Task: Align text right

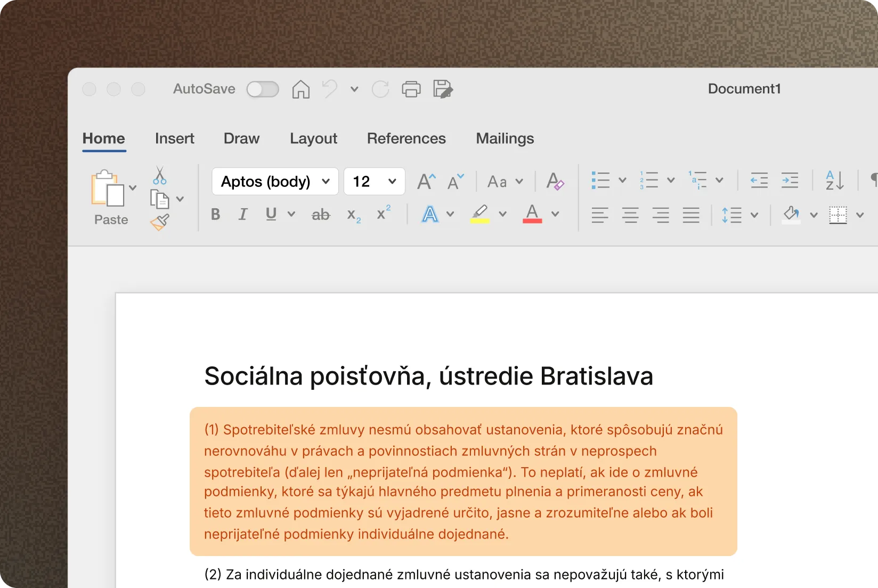Action: click(x=661, y=215)
